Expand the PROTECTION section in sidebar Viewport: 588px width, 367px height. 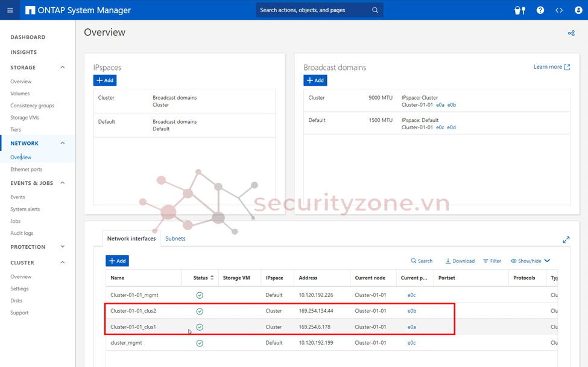coord(63,247)
